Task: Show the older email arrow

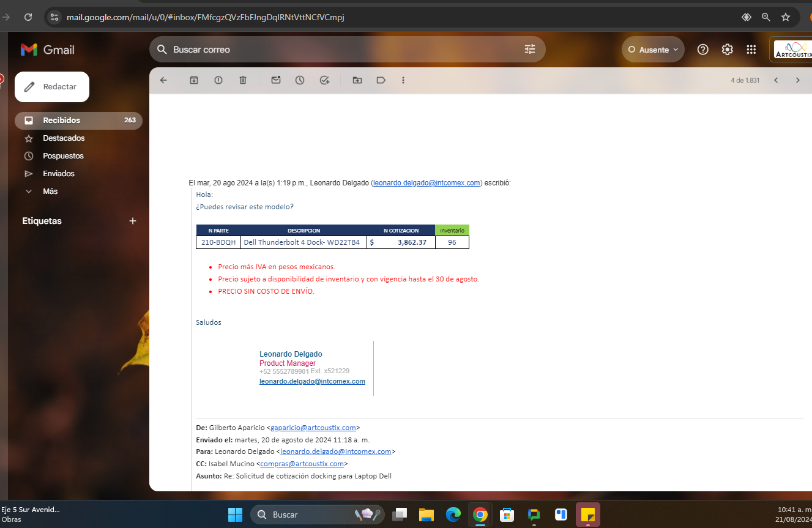Action: [797, 80]
